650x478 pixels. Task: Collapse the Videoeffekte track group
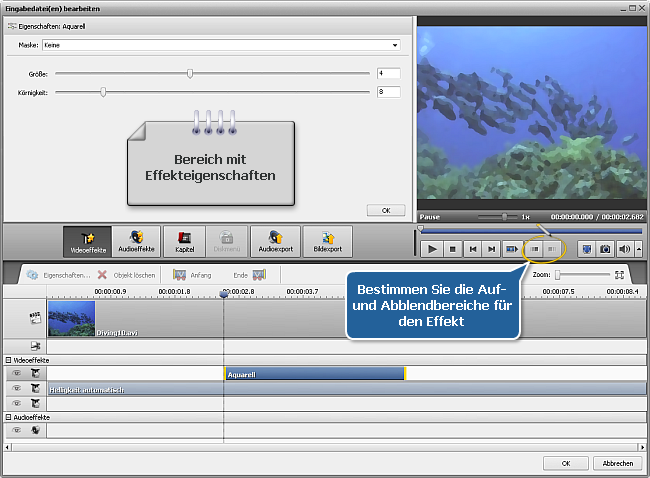point(7,359)
